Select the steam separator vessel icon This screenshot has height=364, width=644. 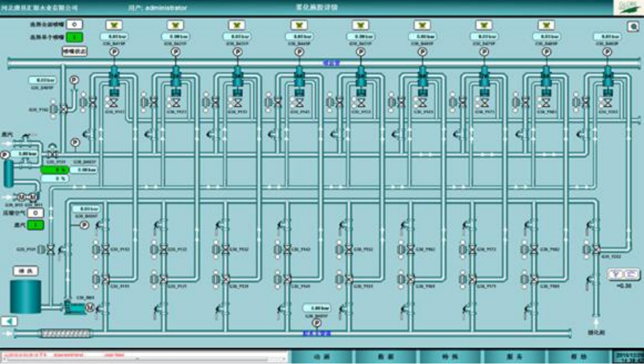[8, 173]
